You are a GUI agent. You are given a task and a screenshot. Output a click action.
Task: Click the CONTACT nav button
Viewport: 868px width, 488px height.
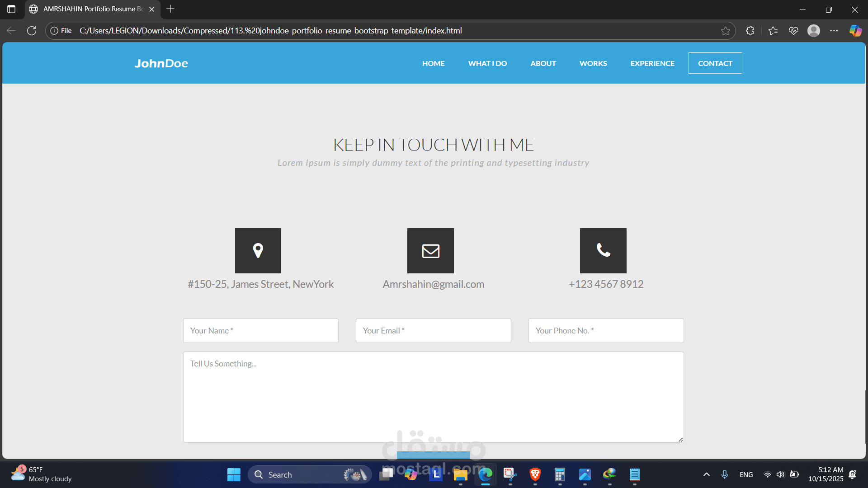tap(715, 63)
